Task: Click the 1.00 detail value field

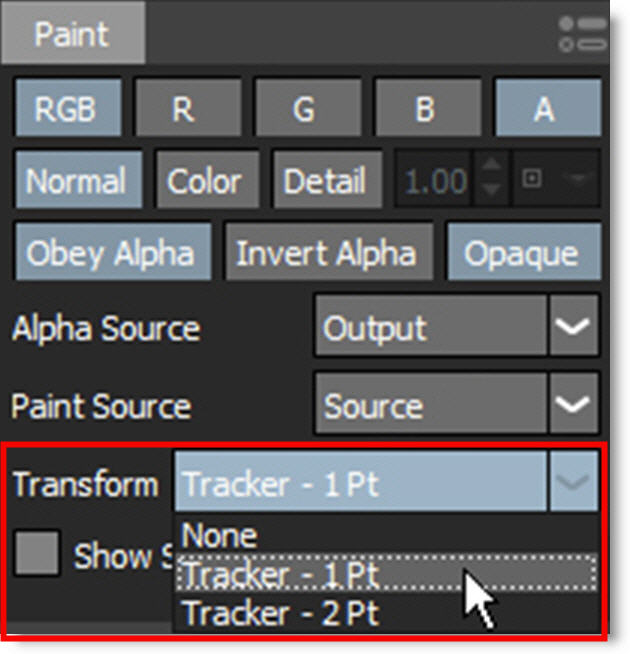Action: click(x=435, y=182)
